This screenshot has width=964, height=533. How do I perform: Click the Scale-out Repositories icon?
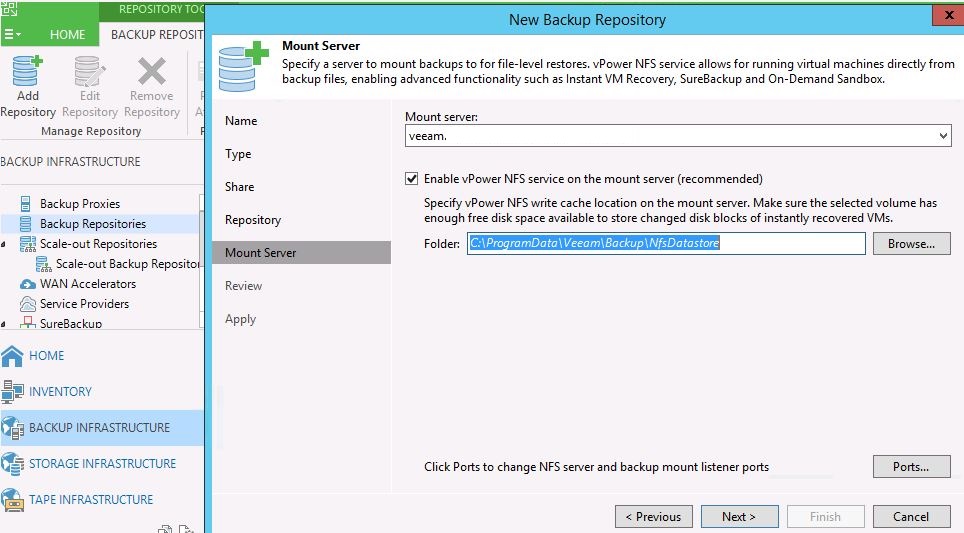28,244
